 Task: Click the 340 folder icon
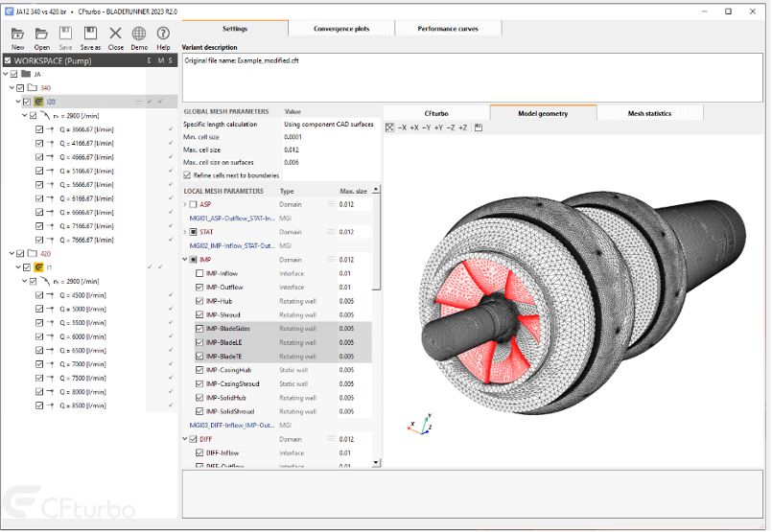33,87
